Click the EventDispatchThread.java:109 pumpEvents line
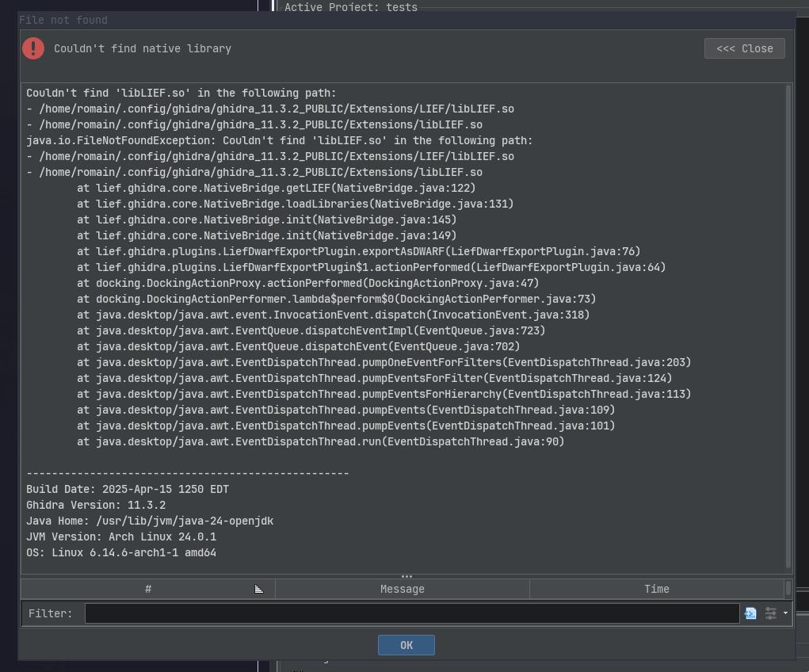 [x=345, y=410]
